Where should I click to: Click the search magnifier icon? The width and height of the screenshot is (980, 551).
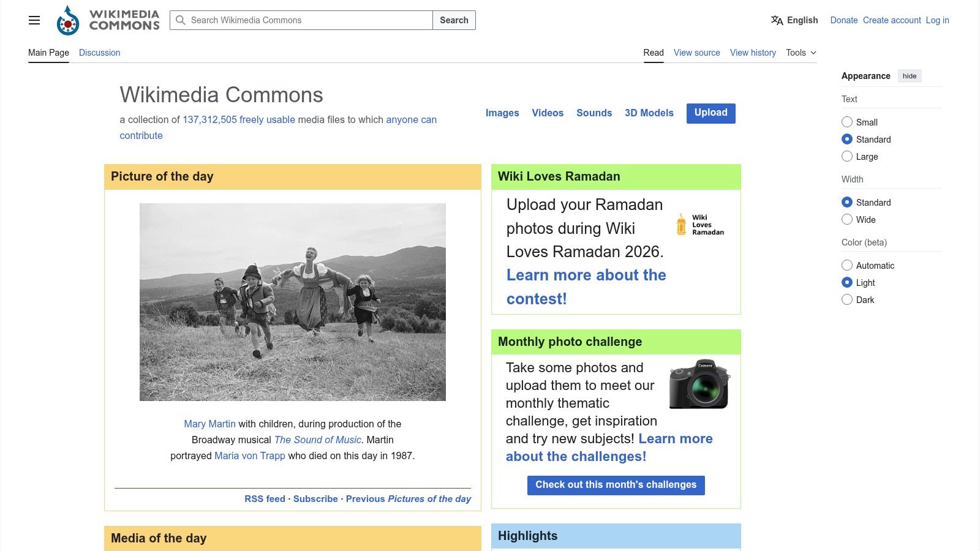click(x=181, y=20)
